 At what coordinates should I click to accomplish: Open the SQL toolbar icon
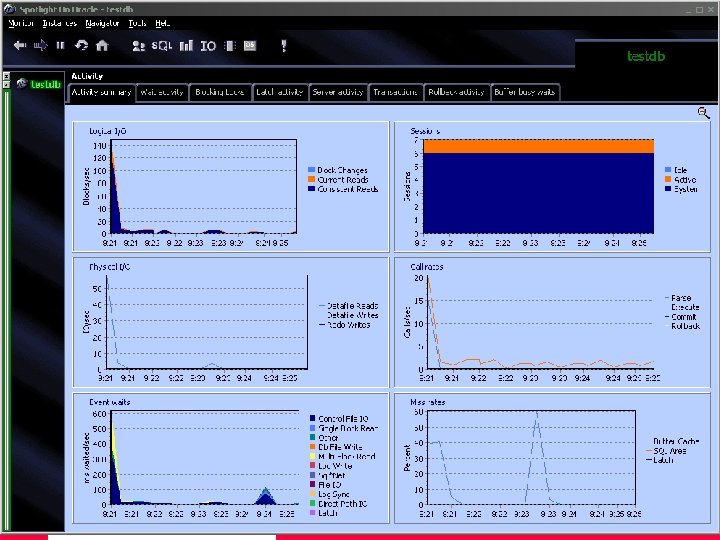click(161, 45)
